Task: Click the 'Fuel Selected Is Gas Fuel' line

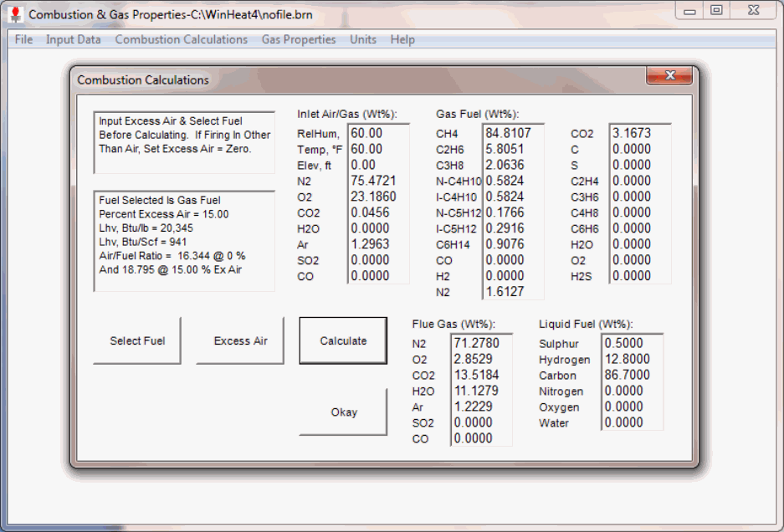Action: pyautogui.click(x=160, y=200)
